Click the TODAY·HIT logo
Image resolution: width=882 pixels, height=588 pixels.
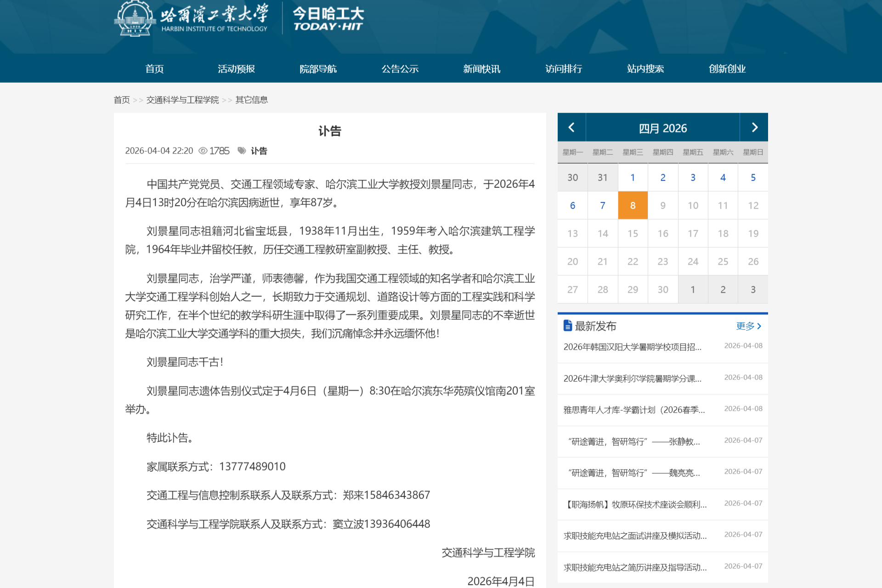[x=328, y=19]
